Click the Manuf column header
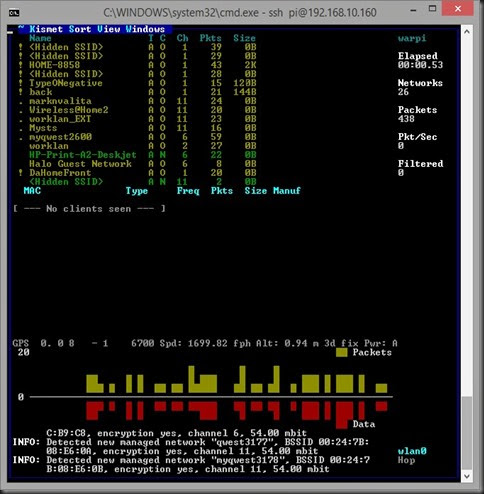Screen dimensions: 484x494 coord(287,191)
